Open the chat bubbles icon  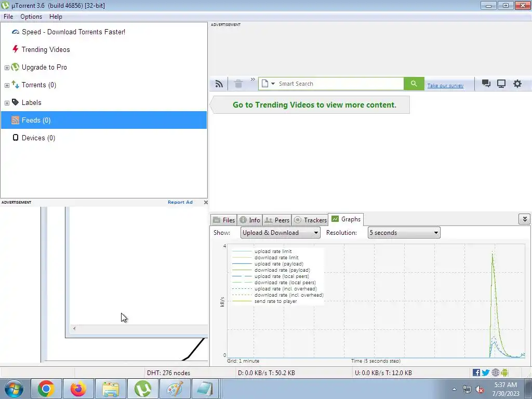click(486, 84)
